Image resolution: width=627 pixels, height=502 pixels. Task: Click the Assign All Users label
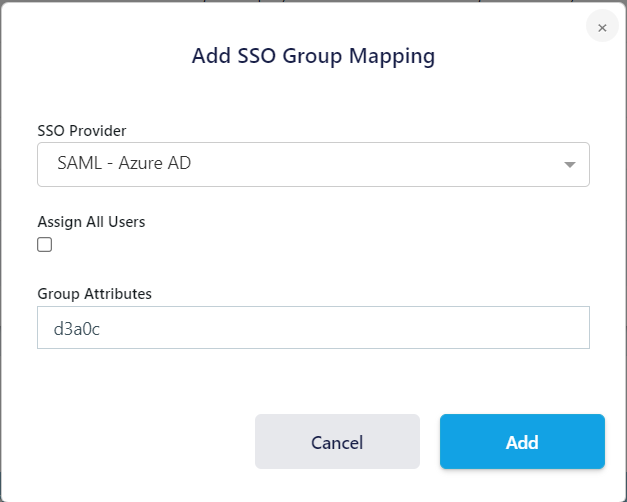pos(91,222)
